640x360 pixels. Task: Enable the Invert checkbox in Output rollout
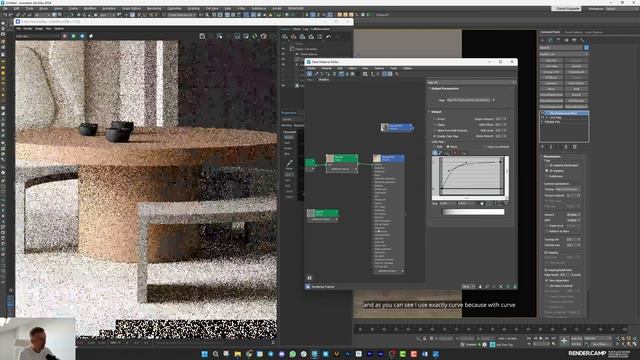coord(434,119)
